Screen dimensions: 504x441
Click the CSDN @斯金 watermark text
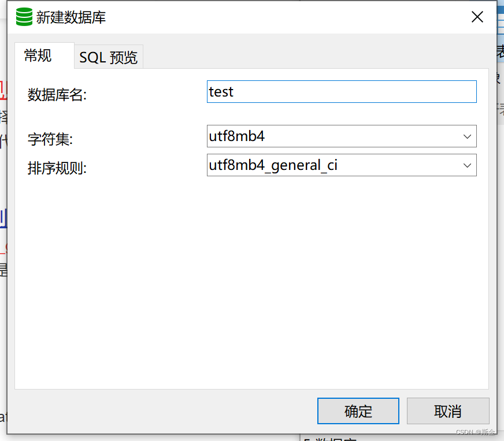(477, 432)
